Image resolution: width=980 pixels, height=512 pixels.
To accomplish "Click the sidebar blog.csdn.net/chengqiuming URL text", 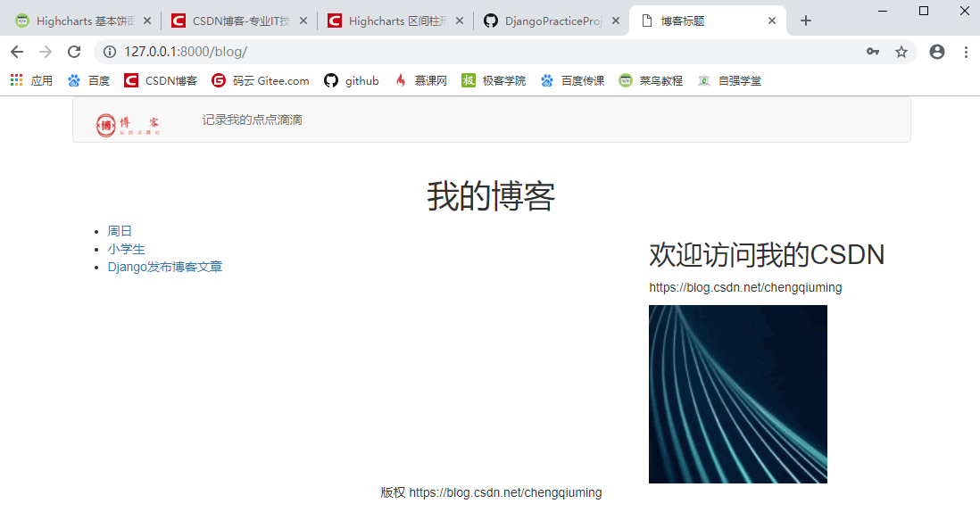I will (745, 287).
